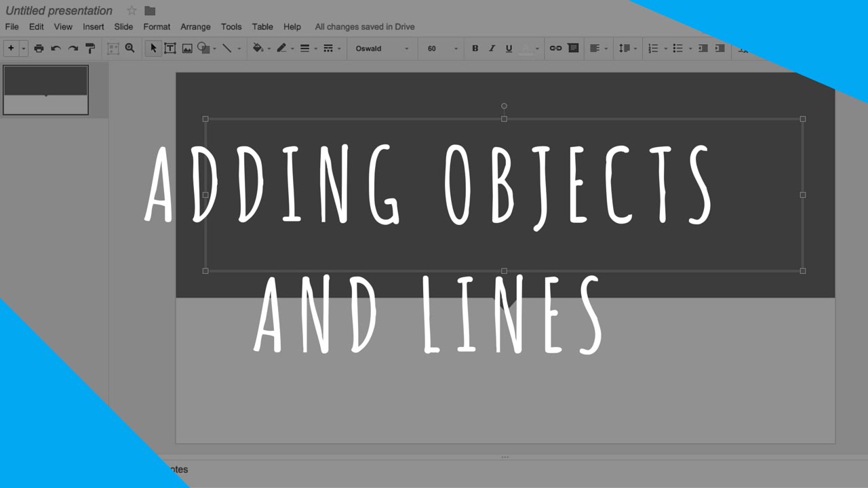Click the Insert comment icon
The height and width of the screenshot is (488, 868).
tap(573, 48)
